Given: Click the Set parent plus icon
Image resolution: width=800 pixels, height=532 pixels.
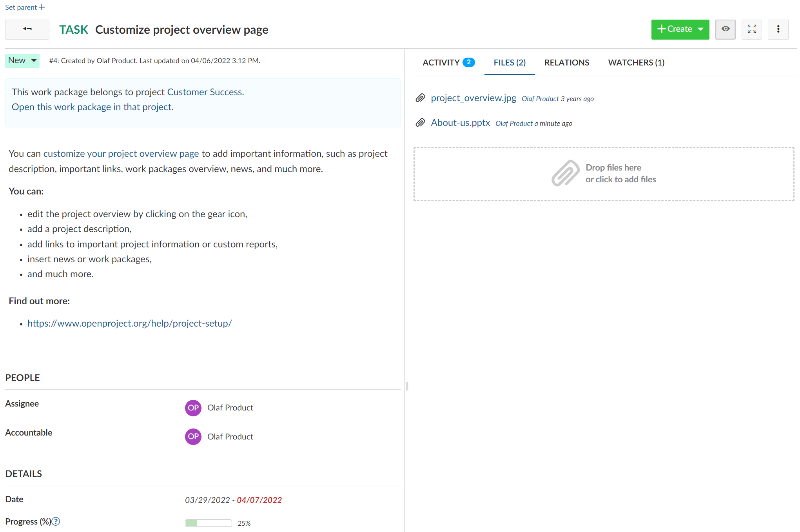Looking at the screenshot, I should [42, 7].
